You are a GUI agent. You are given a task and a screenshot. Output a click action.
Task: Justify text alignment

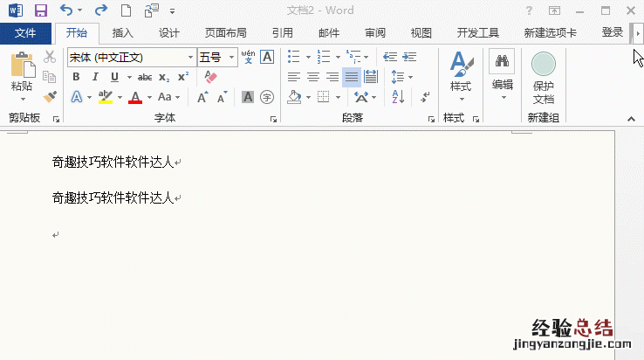coord(352,77)
